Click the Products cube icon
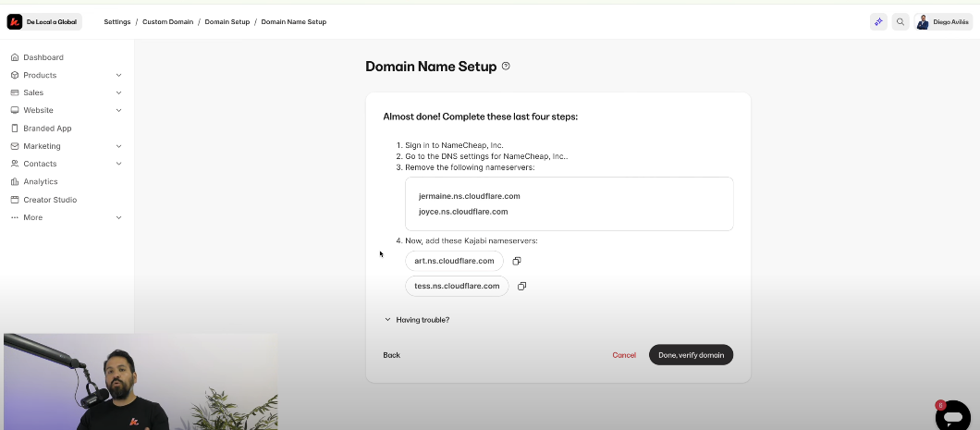The image size is (980, 430). pyautogui.click(x=15, y=75)
